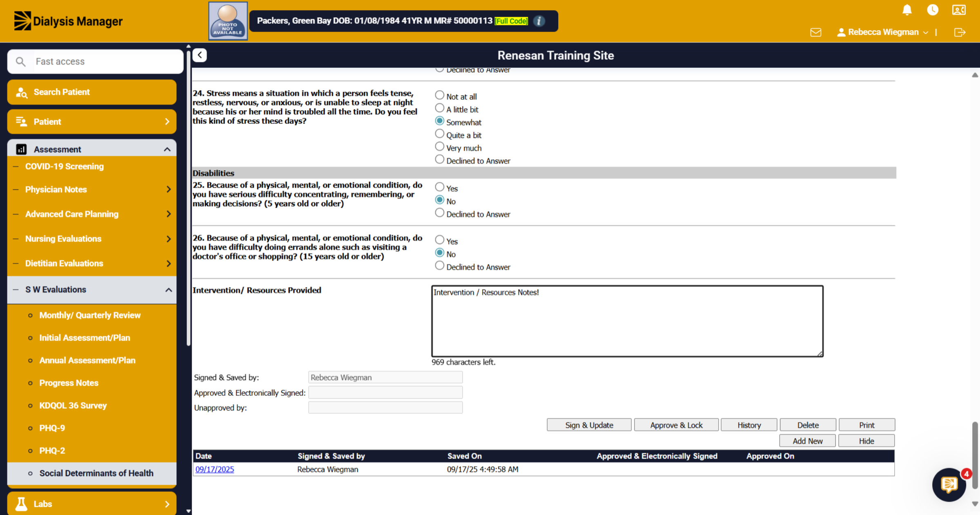The height and width of the screenshot is (515, 980).
Task: Expand the Patient menu section
Action: coord(92,122)
